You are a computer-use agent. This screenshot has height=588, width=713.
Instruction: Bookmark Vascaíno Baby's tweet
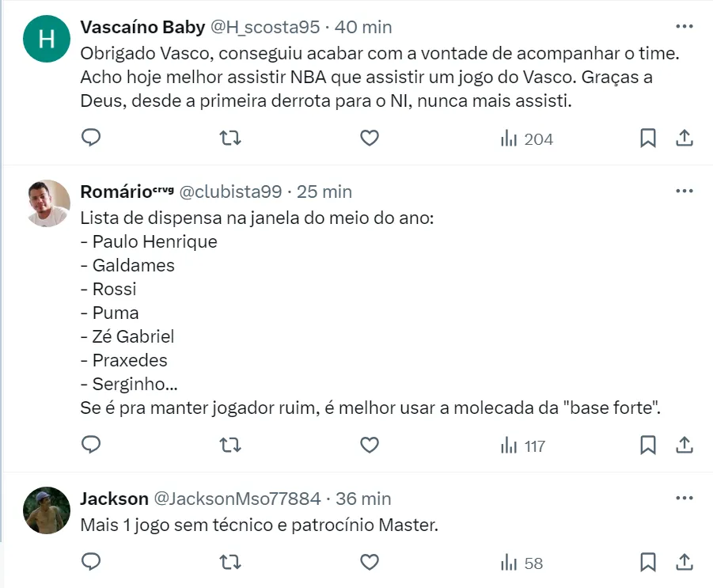pos(648,138)
